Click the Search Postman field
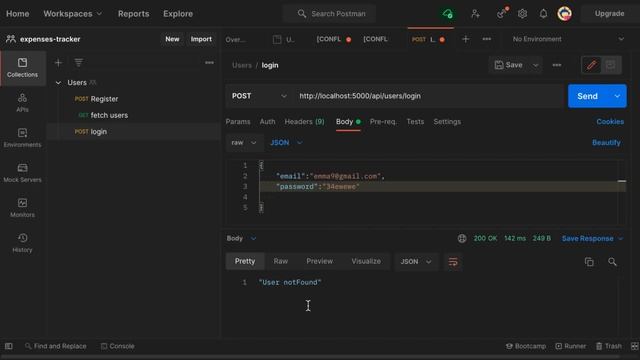 point(329,14)
